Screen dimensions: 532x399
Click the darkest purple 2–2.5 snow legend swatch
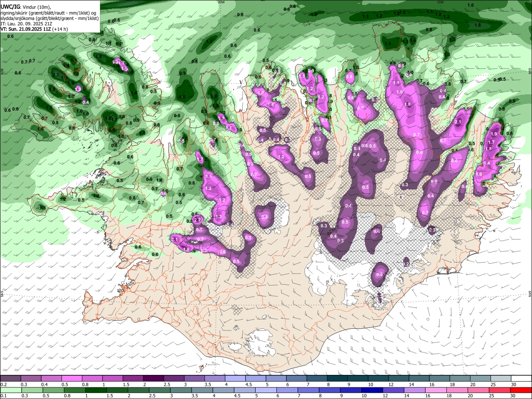tap(153, 378)
